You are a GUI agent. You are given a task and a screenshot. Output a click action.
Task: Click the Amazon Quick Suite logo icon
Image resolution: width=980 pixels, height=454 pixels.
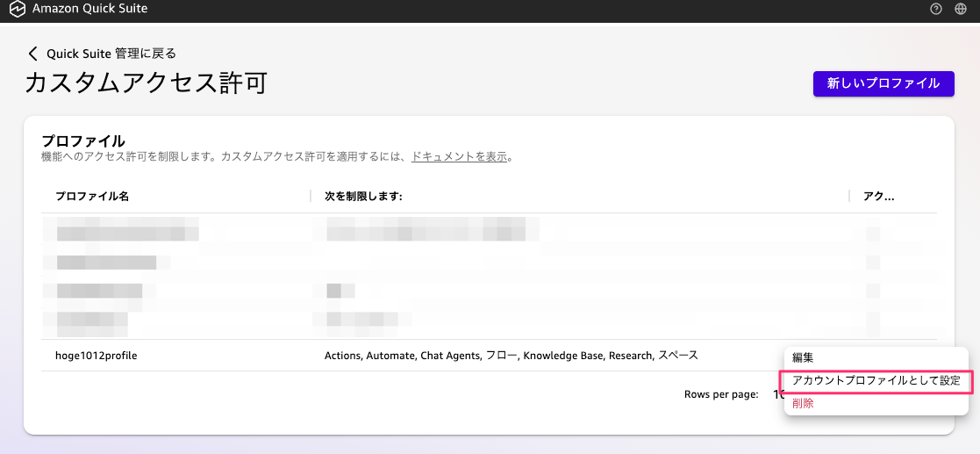click(16, 9)
